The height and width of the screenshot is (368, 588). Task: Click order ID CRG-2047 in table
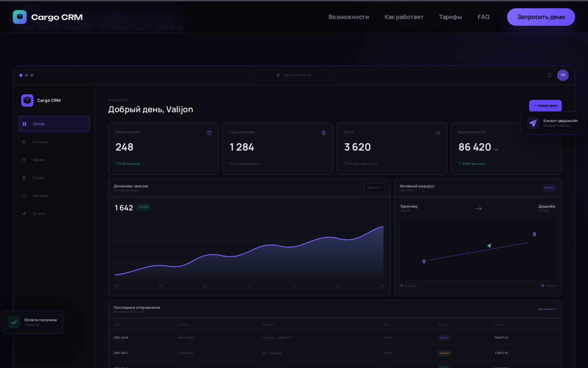coord(121,353)
